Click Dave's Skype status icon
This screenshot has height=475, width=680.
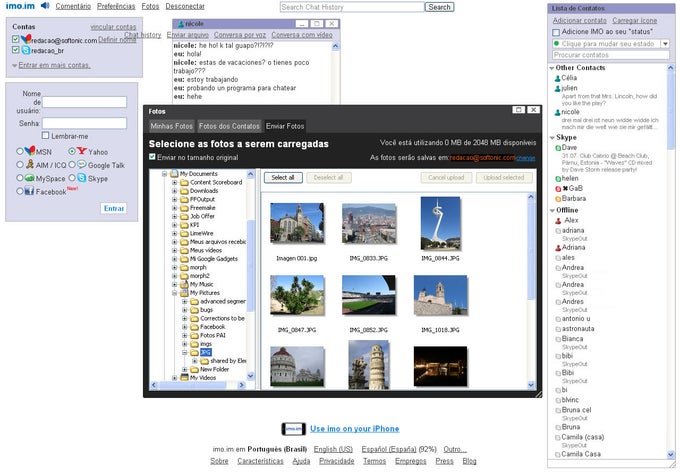tap(558, 148)
